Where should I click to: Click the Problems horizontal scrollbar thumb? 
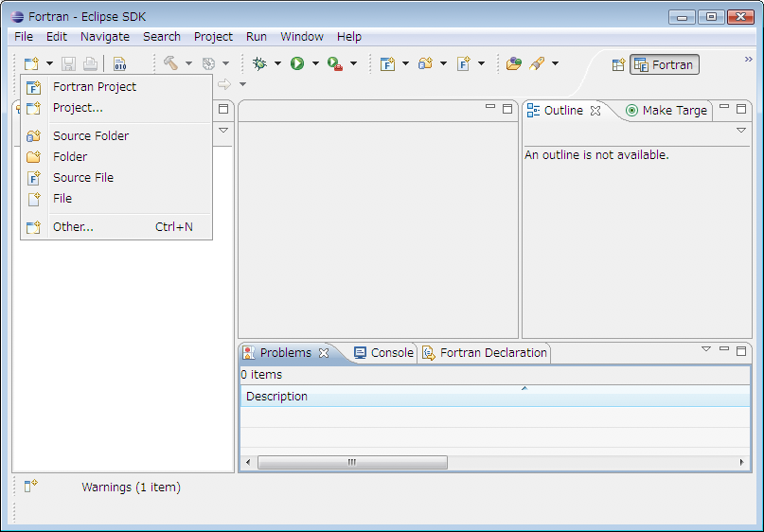pyautogui.click(x=352, y=462)
